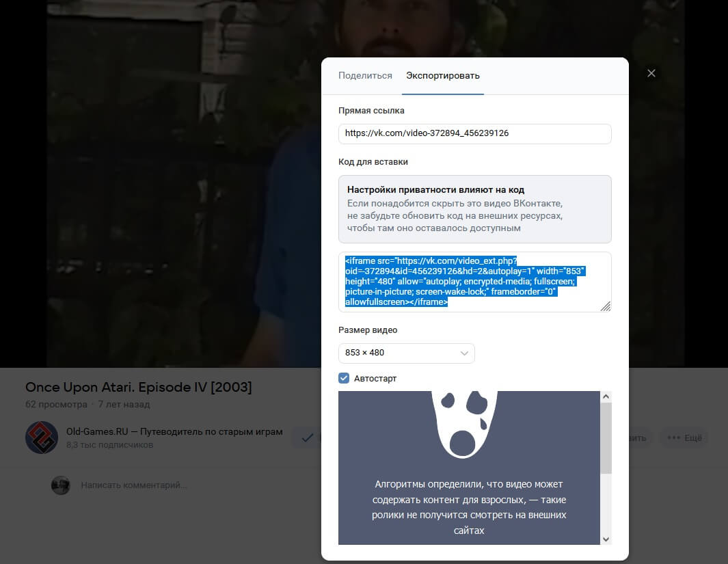Click the 8,3 тыс подписчиков text
Image resolution: width=728 pixels, height=564 pixels.
point(109,445)
